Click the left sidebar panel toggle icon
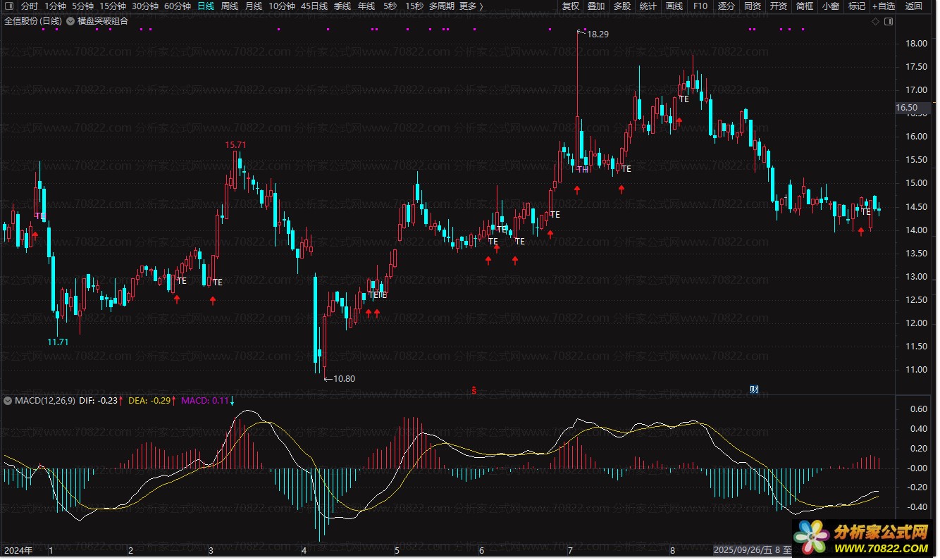 [8, 6]
